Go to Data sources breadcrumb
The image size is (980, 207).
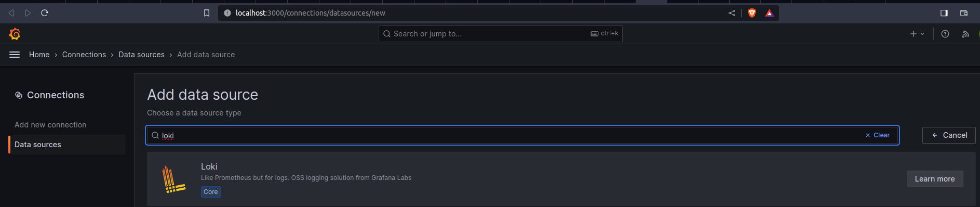click(x=141, y=55)
